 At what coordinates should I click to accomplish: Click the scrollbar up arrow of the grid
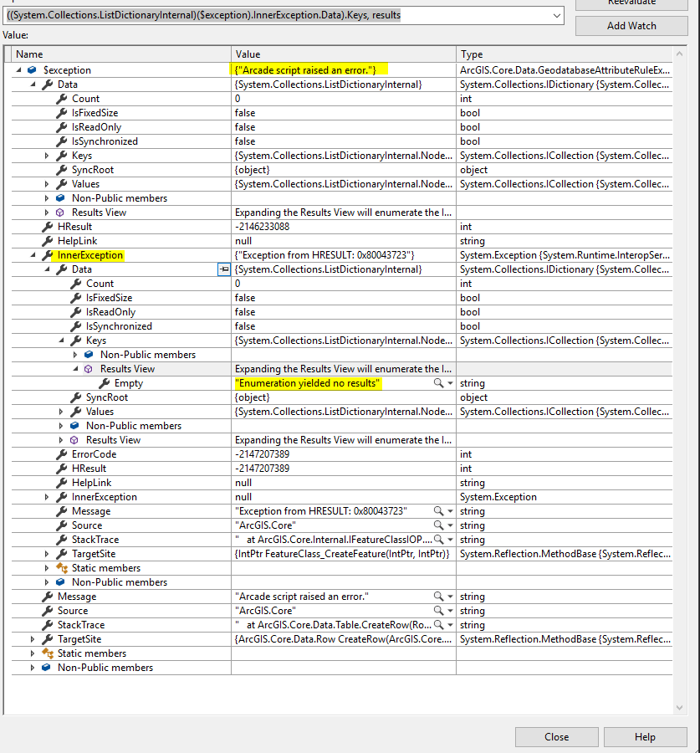tap(679, 54)
